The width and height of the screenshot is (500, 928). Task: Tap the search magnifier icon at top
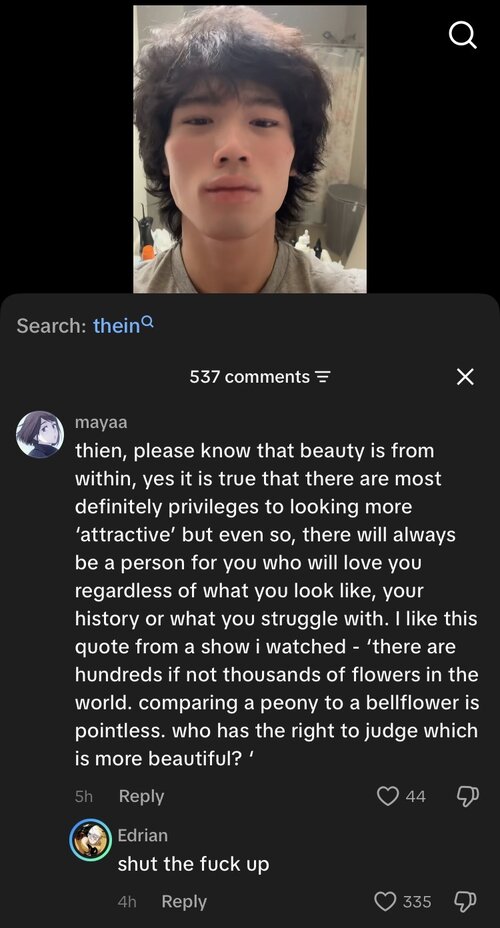[463, 37]
